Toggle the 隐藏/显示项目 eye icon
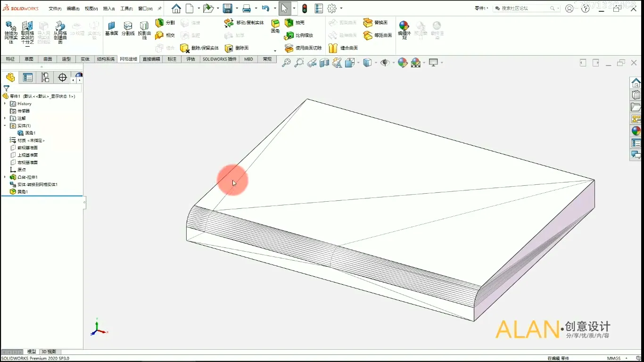Viewport: 644px width, 362px height. coord(386,62)
